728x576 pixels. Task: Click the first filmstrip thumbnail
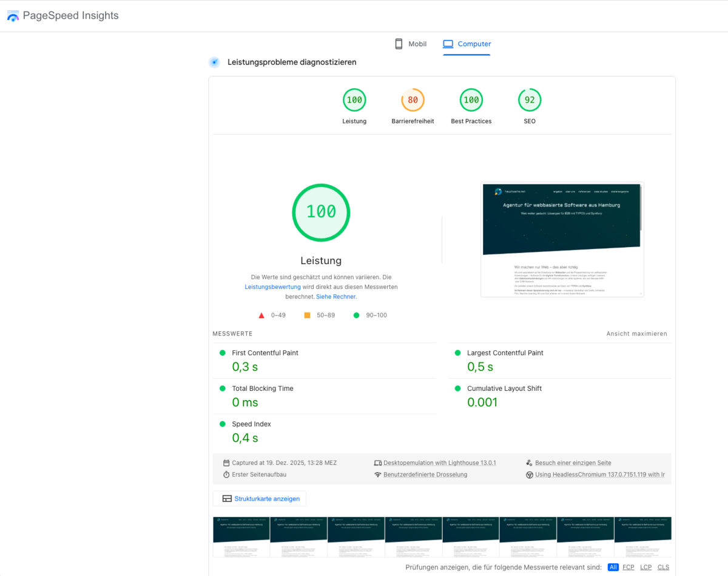point(241,537)
